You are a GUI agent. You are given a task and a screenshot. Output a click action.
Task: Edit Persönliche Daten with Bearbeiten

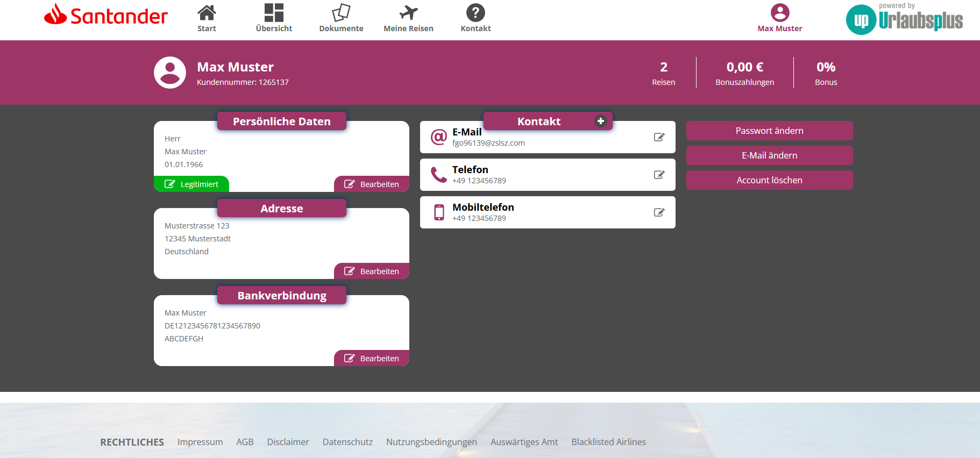372,184
